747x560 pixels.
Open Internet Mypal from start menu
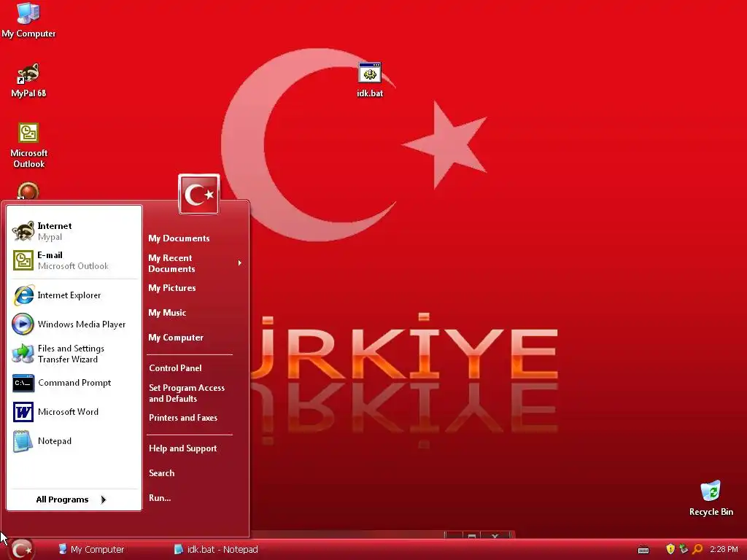[x=74, y=231]
